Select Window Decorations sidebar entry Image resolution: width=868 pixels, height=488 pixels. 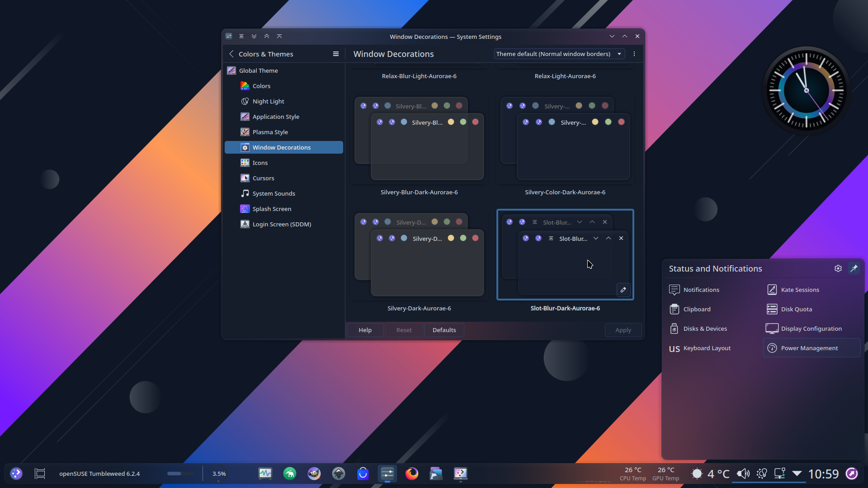[x=284, y=147]
